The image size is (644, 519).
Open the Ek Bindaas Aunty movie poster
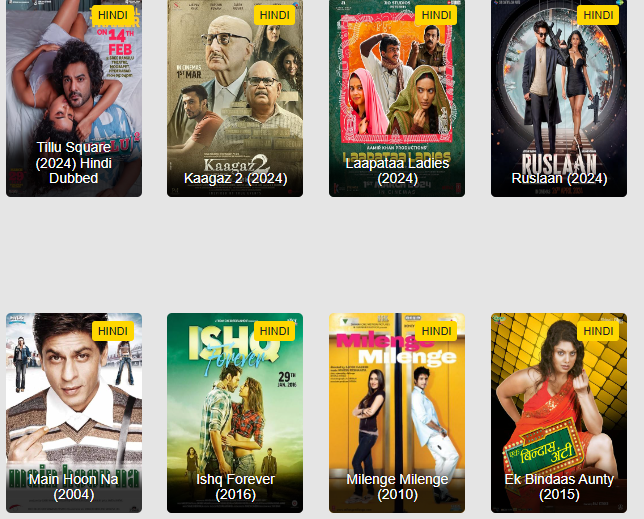click(x=559, y=413)
